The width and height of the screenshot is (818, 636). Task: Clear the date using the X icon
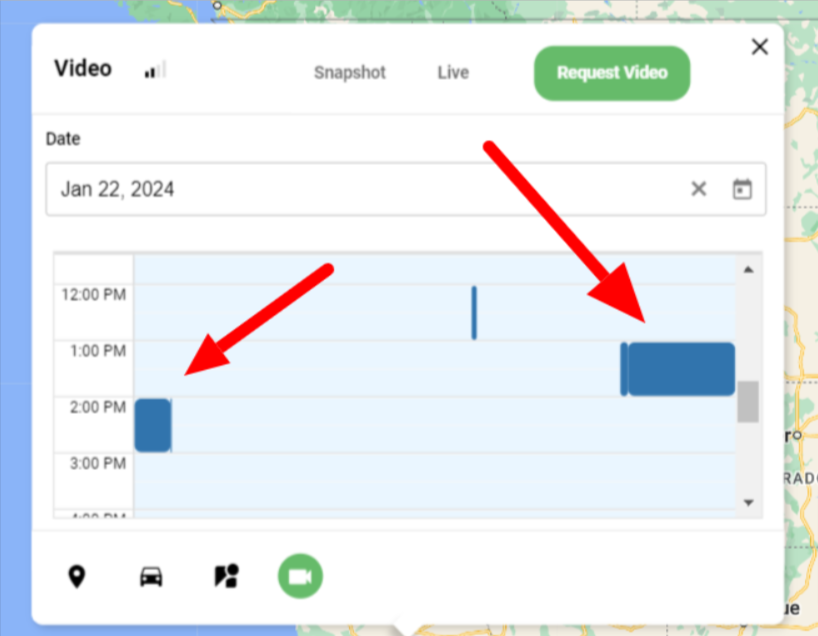coord(698,188)
